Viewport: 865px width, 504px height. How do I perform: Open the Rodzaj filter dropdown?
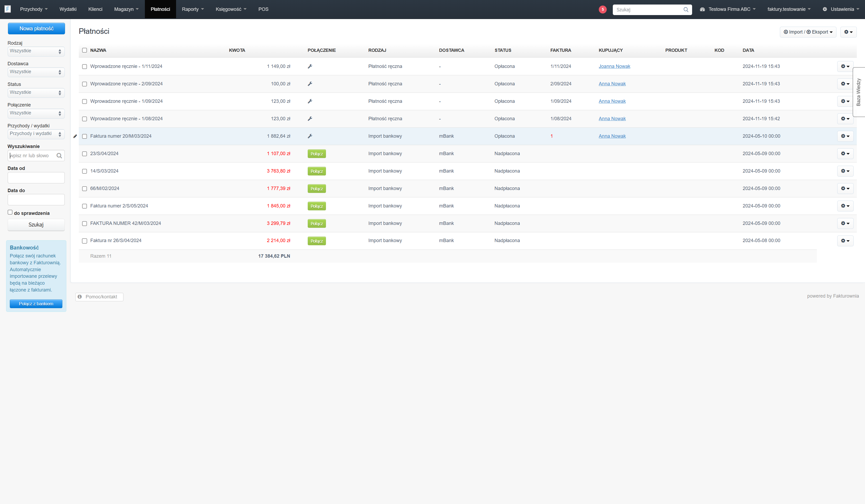coord(36,51)
